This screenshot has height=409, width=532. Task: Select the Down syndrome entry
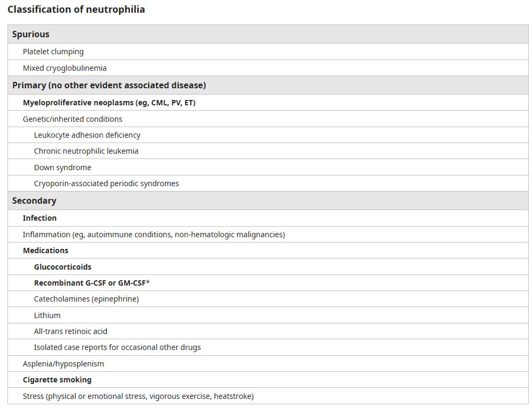[x=63, y=168]
